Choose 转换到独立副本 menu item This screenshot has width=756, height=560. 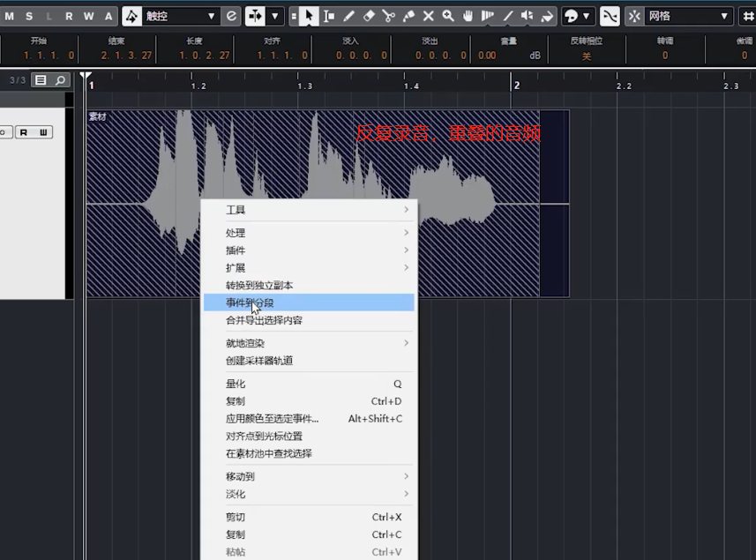coord(309,286)
